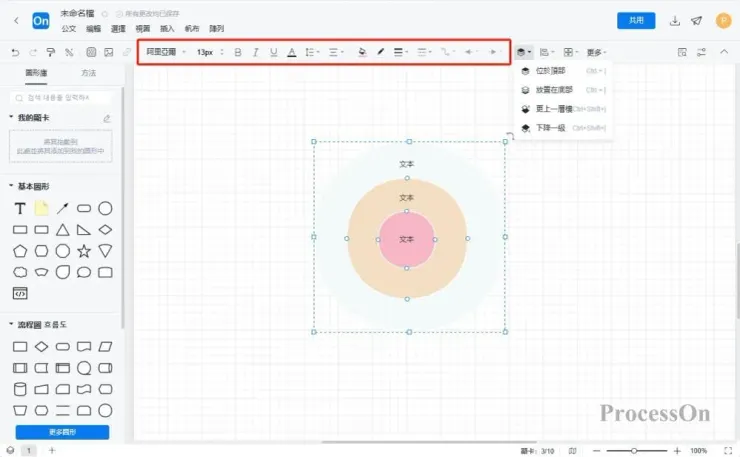740x457 pixels.
Task: Toggle italic formatting
Action: (x=255, y=52)
